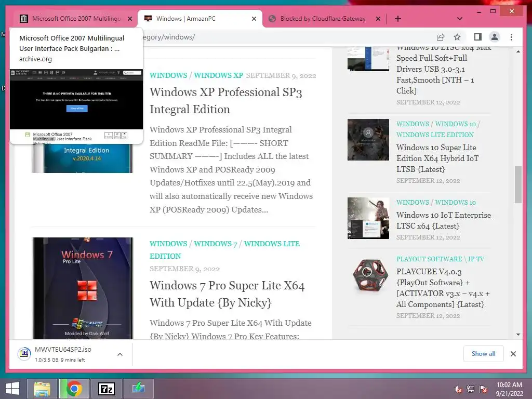Viewport: 532px width, 399px height.
Task: Click the network tray icon
Action: (470, 389)
